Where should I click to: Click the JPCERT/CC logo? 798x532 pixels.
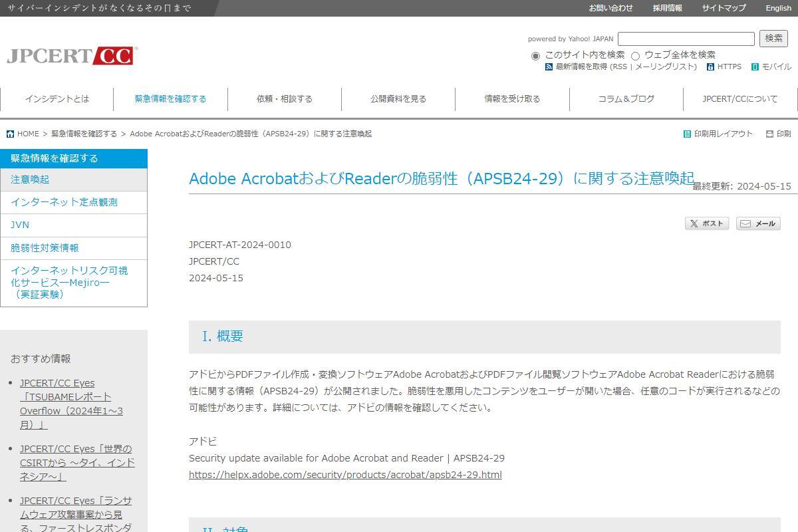tap(72, 56)
